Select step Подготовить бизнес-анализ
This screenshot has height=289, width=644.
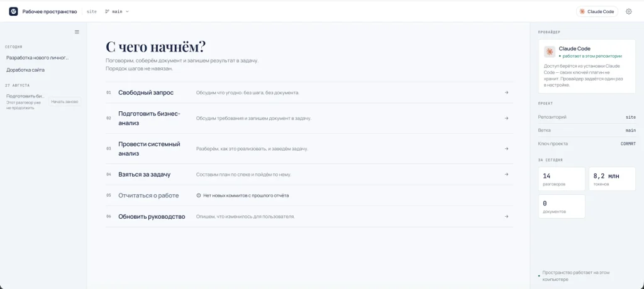tap(309, 118)
